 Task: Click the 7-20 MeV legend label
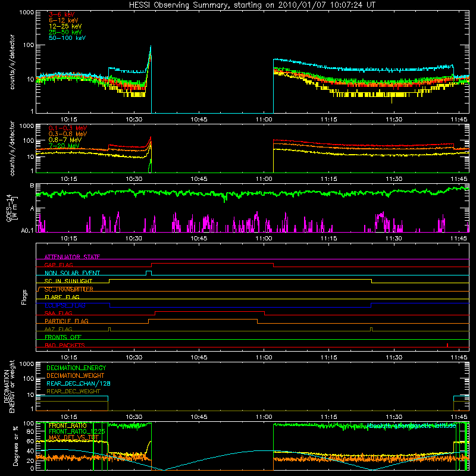pyautogui.click(x=64, y=146)
